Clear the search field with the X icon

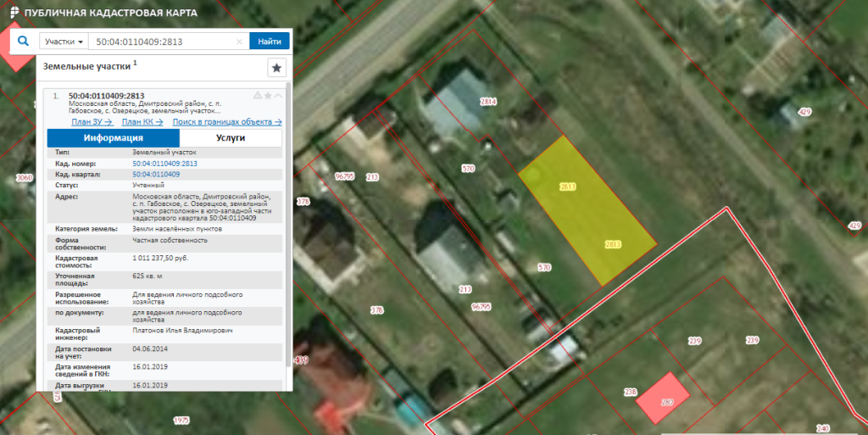point(239,42)
